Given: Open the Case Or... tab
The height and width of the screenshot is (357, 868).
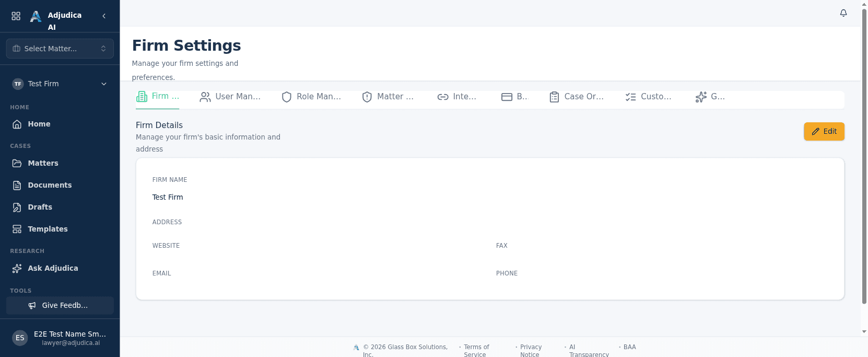Looking at the screenshot, I should pos(577,97).
